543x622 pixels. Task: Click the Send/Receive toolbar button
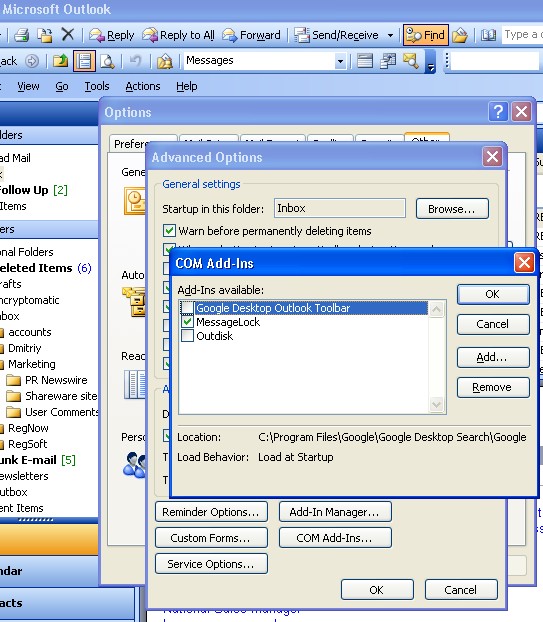(x=336, y=35)
